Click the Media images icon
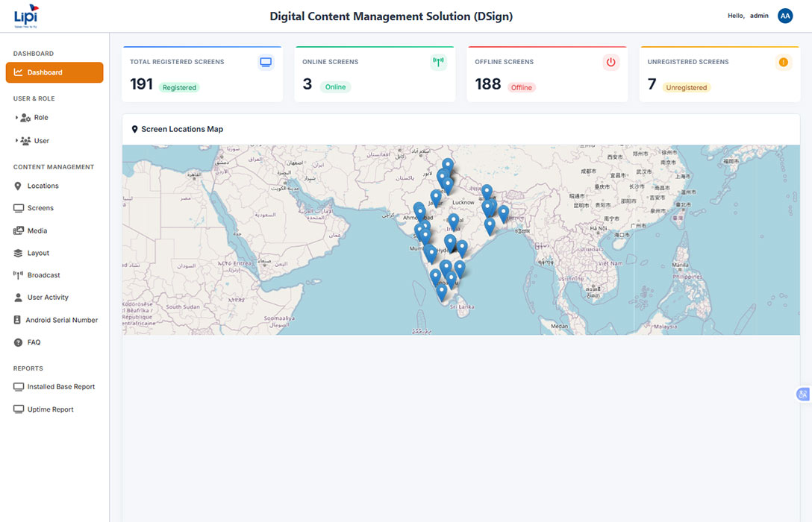The width and height of the screenshot is (812, 522). 19,230
